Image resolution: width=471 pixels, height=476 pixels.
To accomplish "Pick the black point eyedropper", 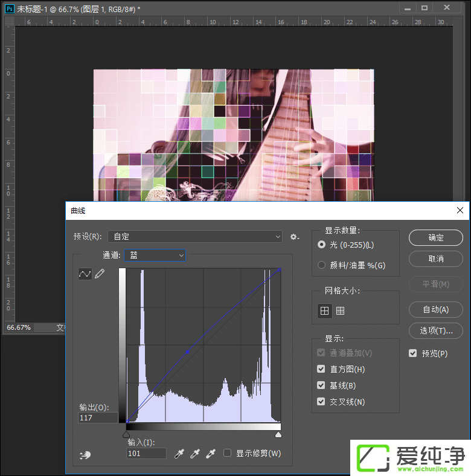I will (x=179, y=454).
